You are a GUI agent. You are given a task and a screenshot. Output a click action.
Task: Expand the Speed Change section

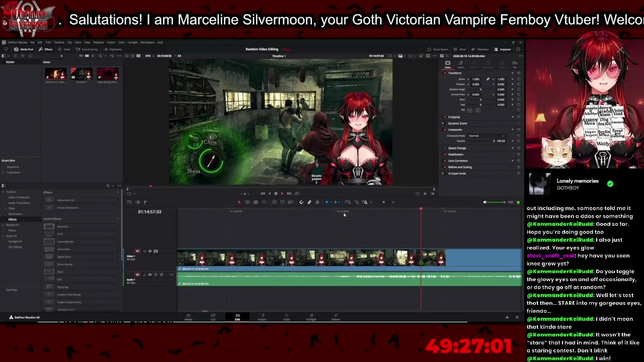click(x=457, y=148)
